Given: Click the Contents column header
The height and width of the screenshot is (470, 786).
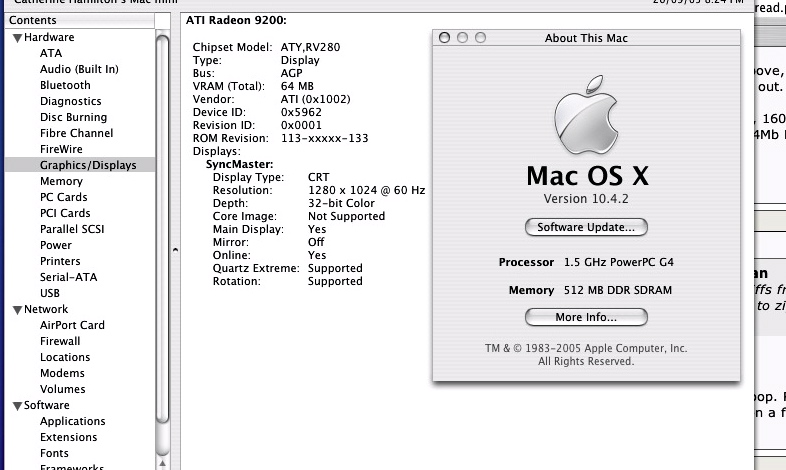Looking at the screenshot, I should 80,20.
